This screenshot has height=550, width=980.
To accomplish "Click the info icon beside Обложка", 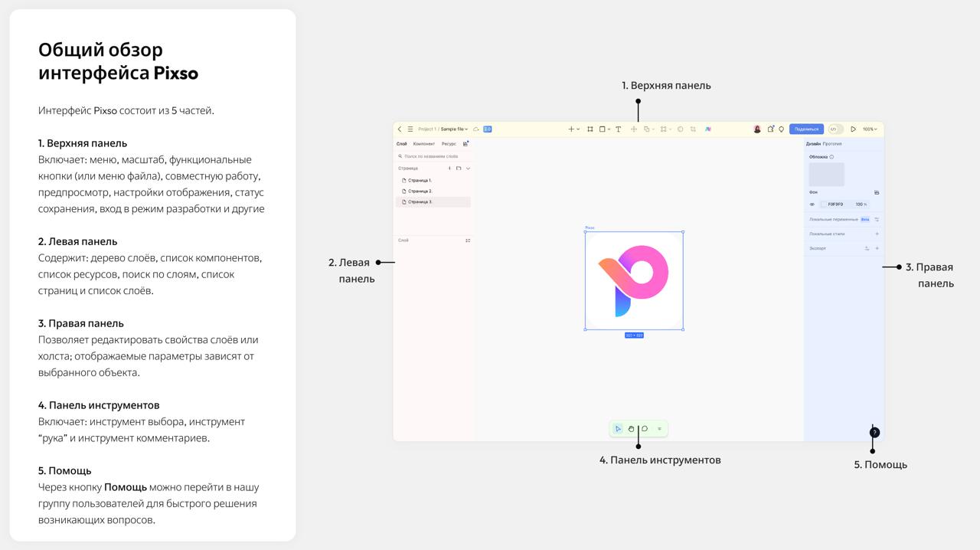I will 831,157.
